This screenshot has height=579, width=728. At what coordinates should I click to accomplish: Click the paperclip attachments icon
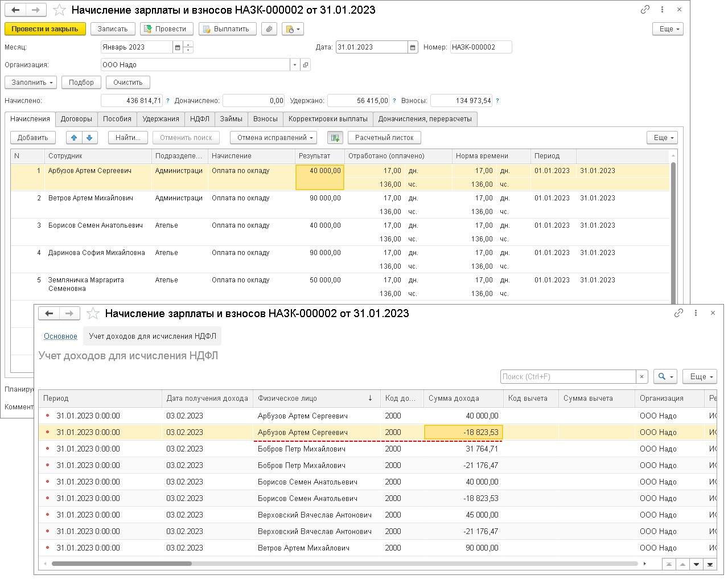[x=269, y=29]
